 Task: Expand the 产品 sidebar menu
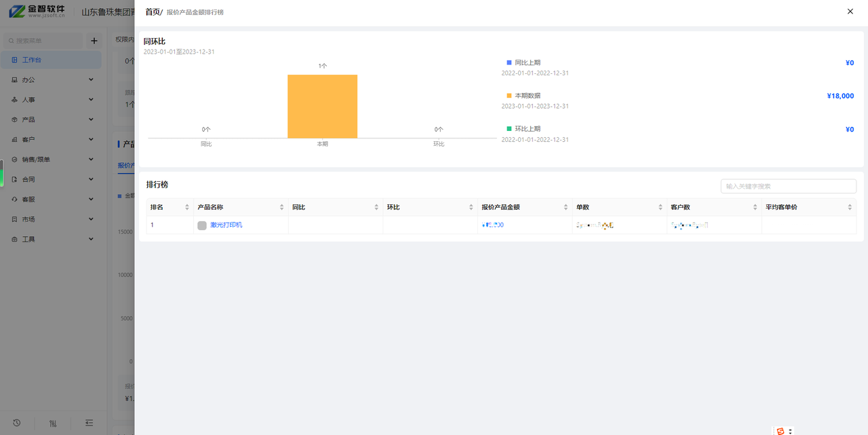[x=51, y=119]
